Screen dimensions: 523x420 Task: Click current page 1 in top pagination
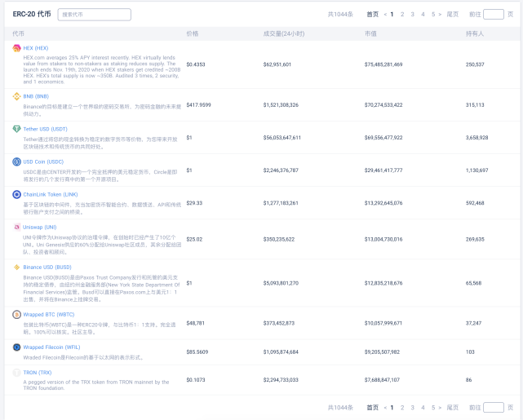(x=392, y=15)
